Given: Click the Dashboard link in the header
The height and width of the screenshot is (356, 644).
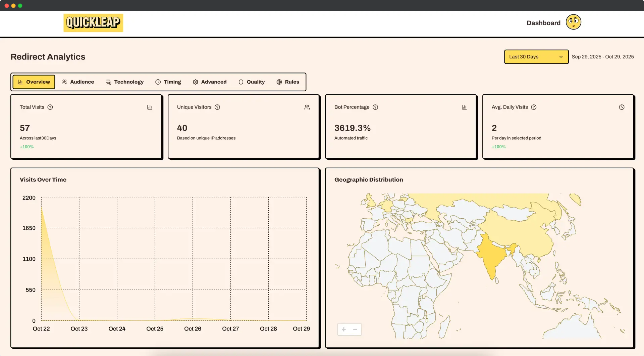Looking at the screenshot, I should pyautogui.click(x=543, y=23).
